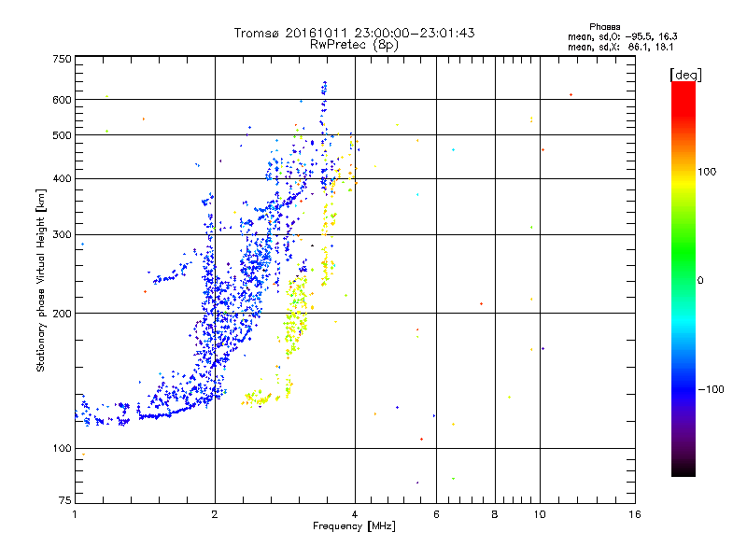
Task: Click the "Stationary phase Virtual Height [km]" axis label
Action: (x=41, y=280)
